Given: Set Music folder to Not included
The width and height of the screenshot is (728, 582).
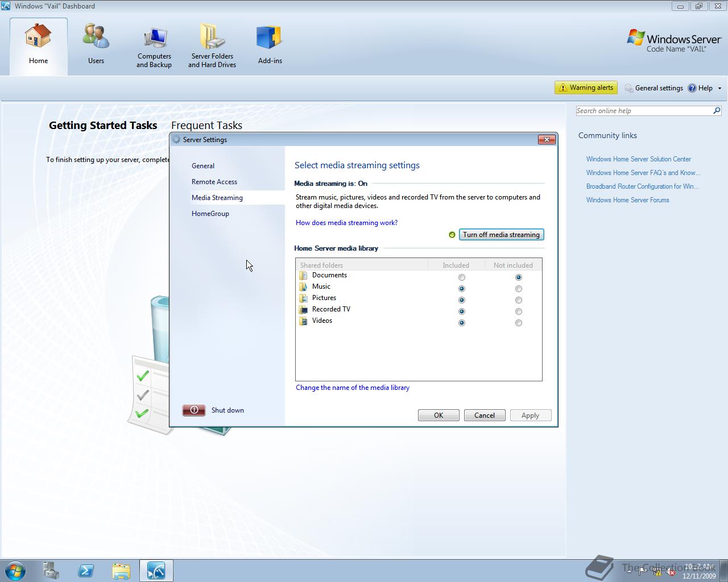Looking at the screenshot, I should [x=519, y=289].
